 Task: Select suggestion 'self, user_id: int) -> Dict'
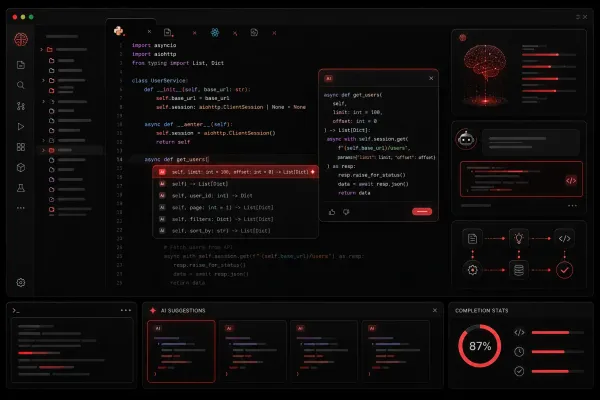235,196
